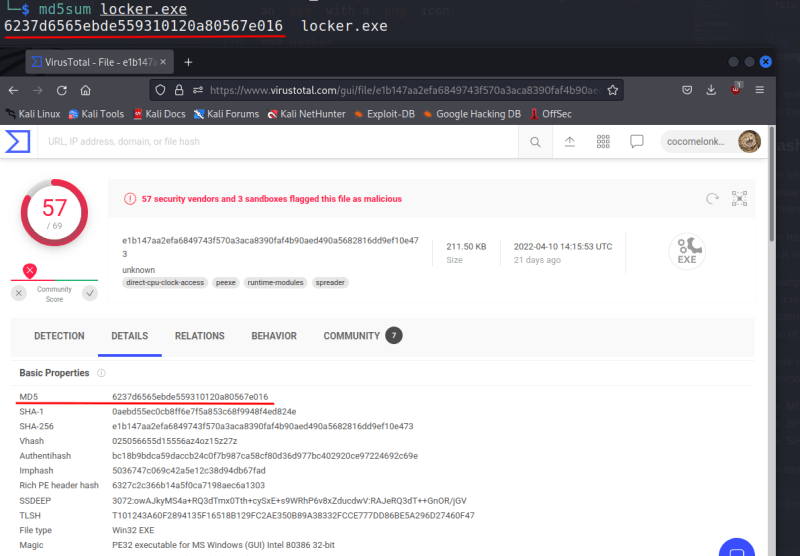The height and width of the screenshot is (556, 800).
Task: Click the blue chat floating button
Action: (737, 549)
